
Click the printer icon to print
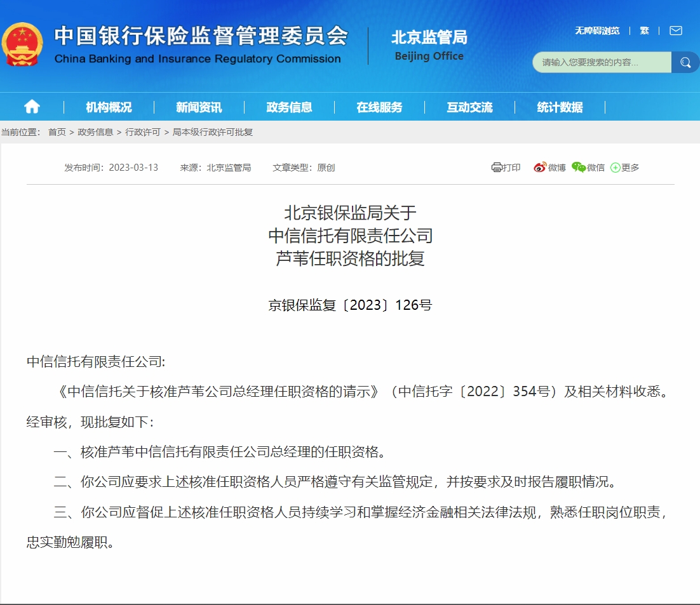pos(497,168)
